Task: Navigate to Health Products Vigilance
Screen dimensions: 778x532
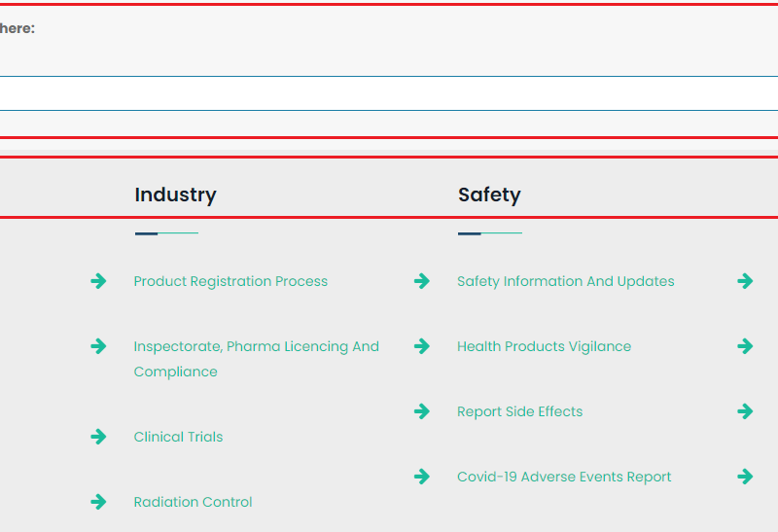Action: coord(544,346)
